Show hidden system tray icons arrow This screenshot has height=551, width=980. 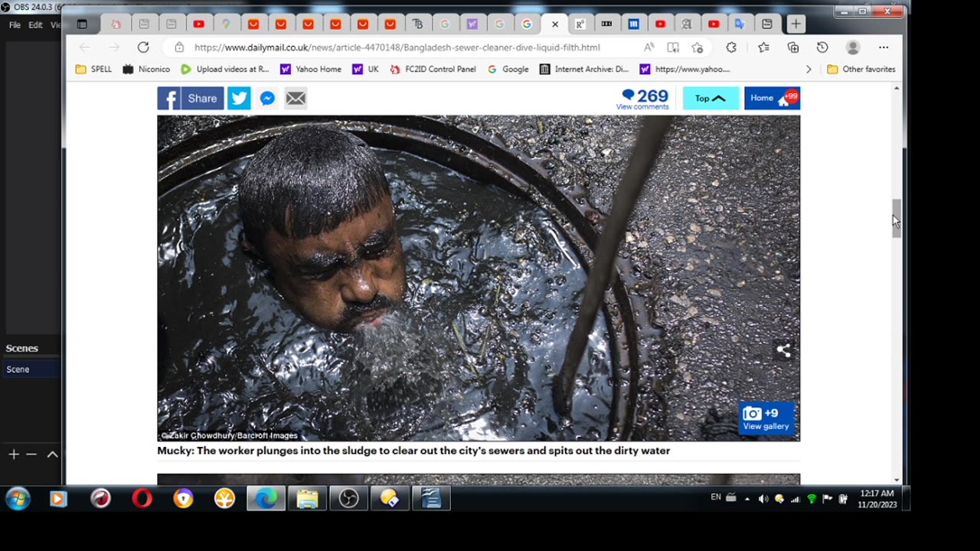[x=747, y=499]
